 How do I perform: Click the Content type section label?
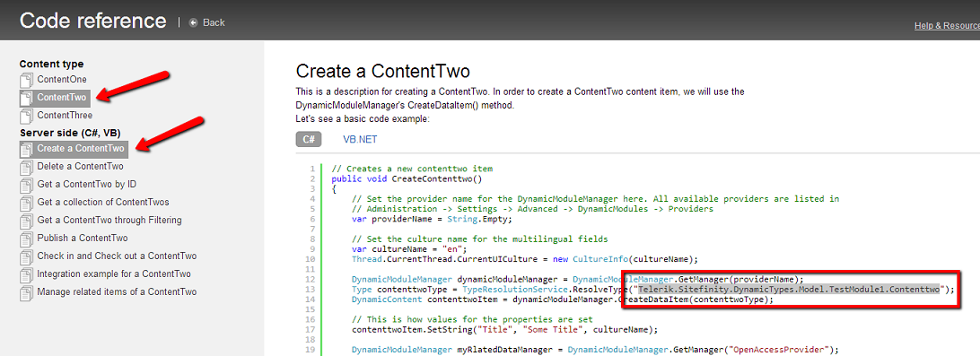[x=51, y=64]
